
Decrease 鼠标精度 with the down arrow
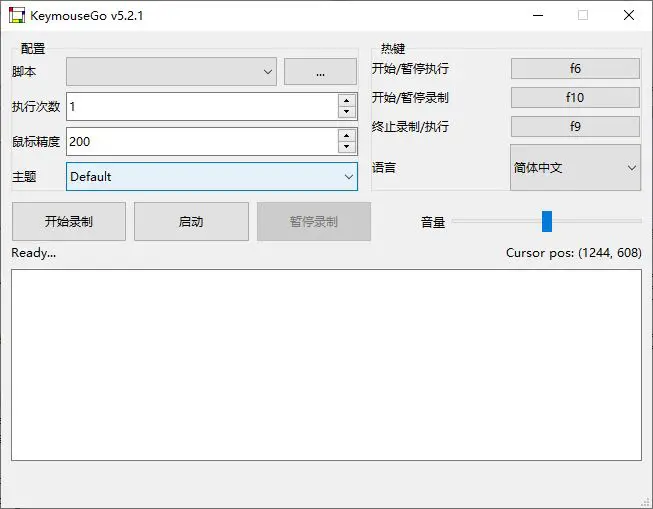pos(346,147)
